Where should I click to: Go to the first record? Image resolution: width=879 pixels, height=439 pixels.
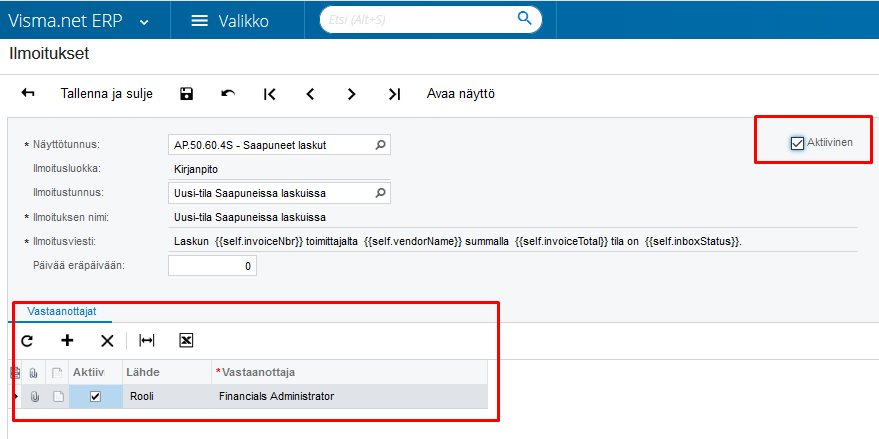click(x=269, y=94)
